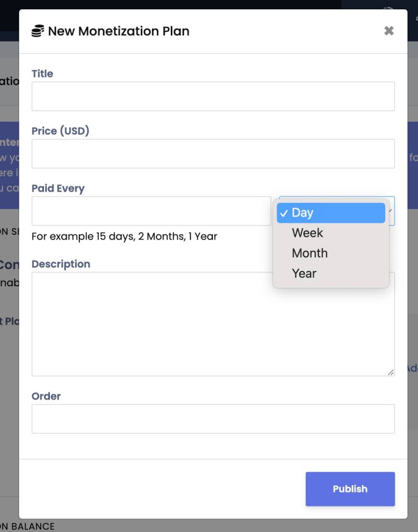418x532 pixels.
Task: Grab the Description textarea resize handle
Action: (390, 372)
